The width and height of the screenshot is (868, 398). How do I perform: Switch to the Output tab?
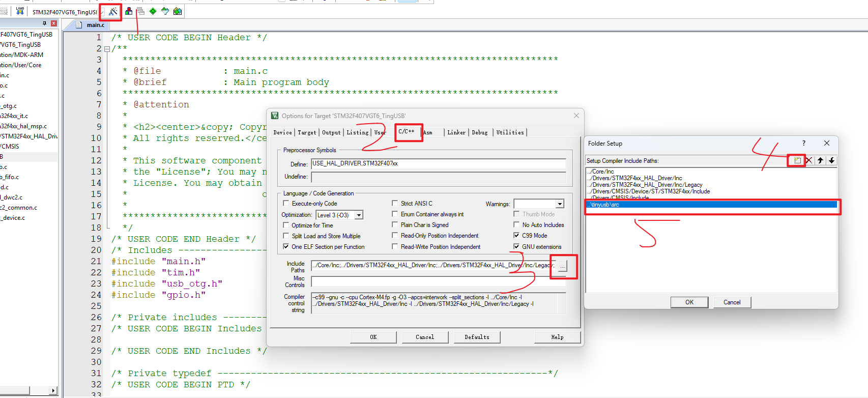pos(331,132)
